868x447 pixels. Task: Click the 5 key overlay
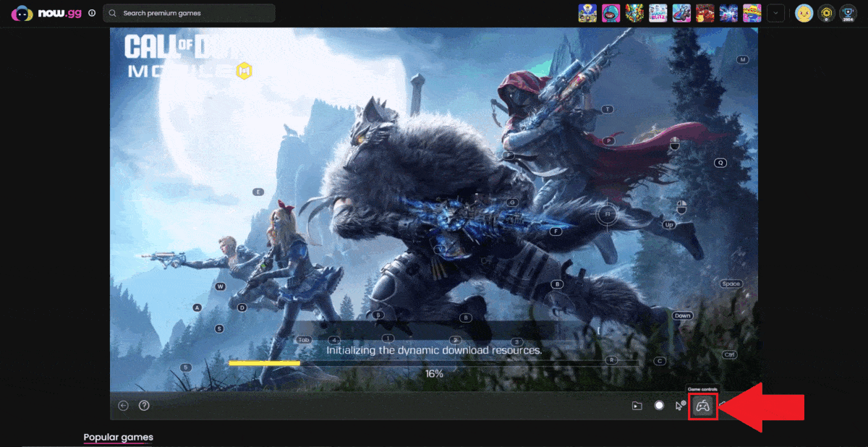[x=186, y=367]
